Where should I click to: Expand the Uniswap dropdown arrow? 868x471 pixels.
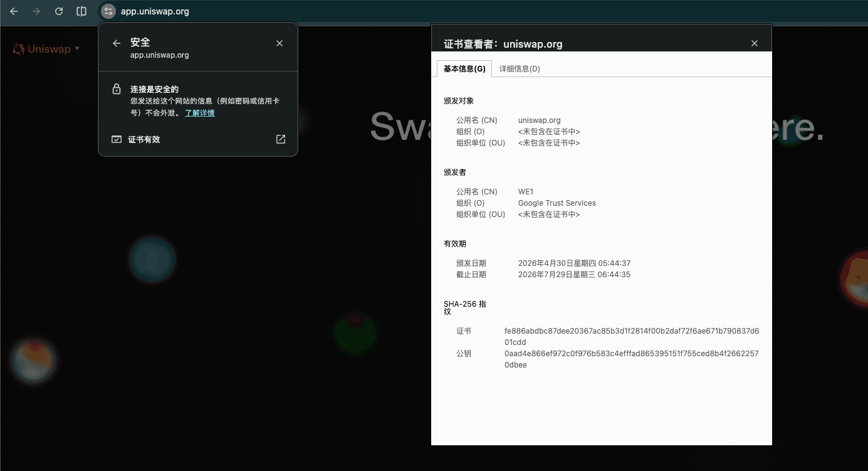[77, 48]
